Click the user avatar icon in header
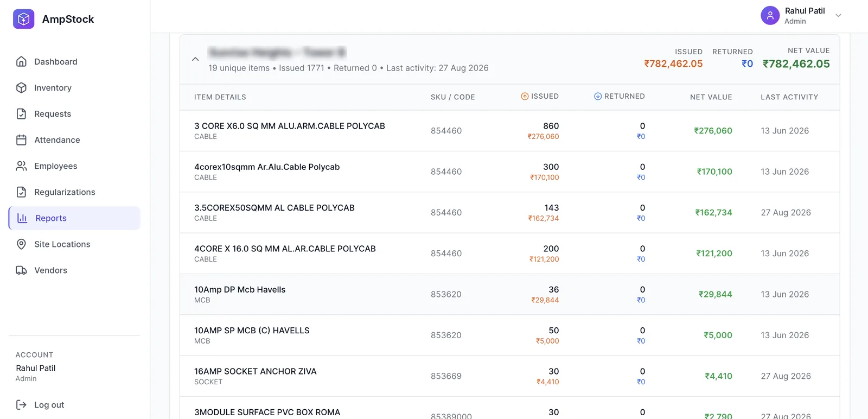This screenshot has height=419, width=868. (770, 16)
